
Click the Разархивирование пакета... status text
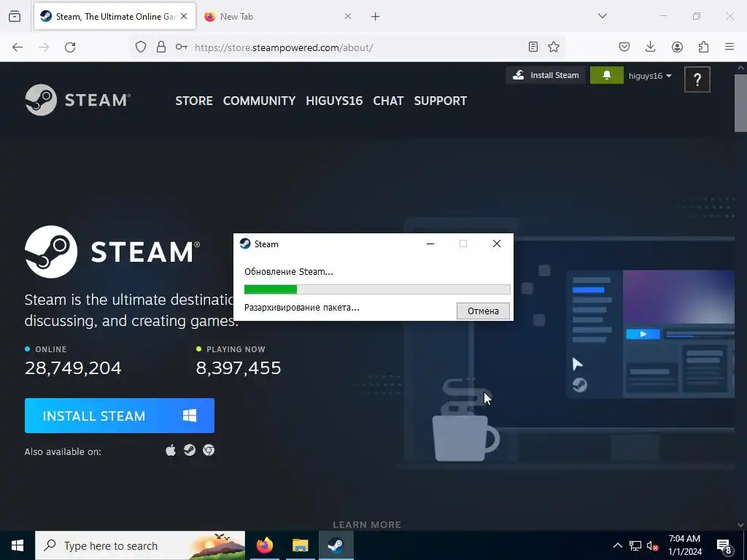(301, 308)
